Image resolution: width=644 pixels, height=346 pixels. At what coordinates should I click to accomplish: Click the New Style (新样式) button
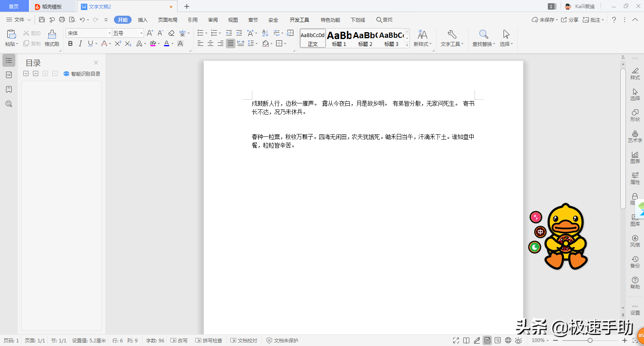423,39
